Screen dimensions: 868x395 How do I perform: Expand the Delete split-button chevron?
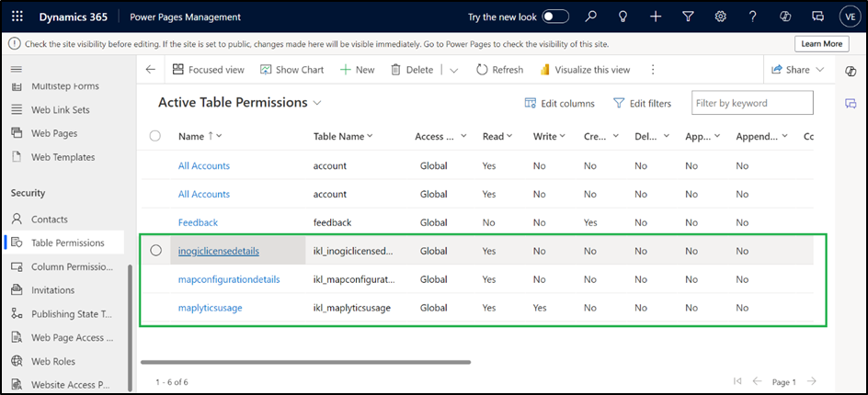click(453, 70)
